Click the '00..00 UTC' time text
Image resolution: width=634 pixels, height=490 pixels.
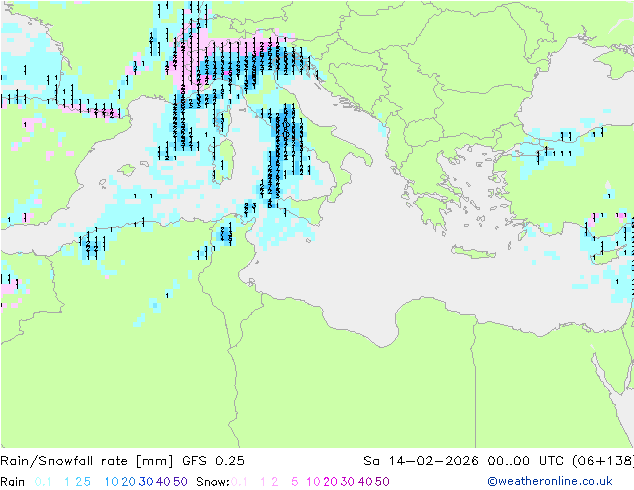(525, 461)
